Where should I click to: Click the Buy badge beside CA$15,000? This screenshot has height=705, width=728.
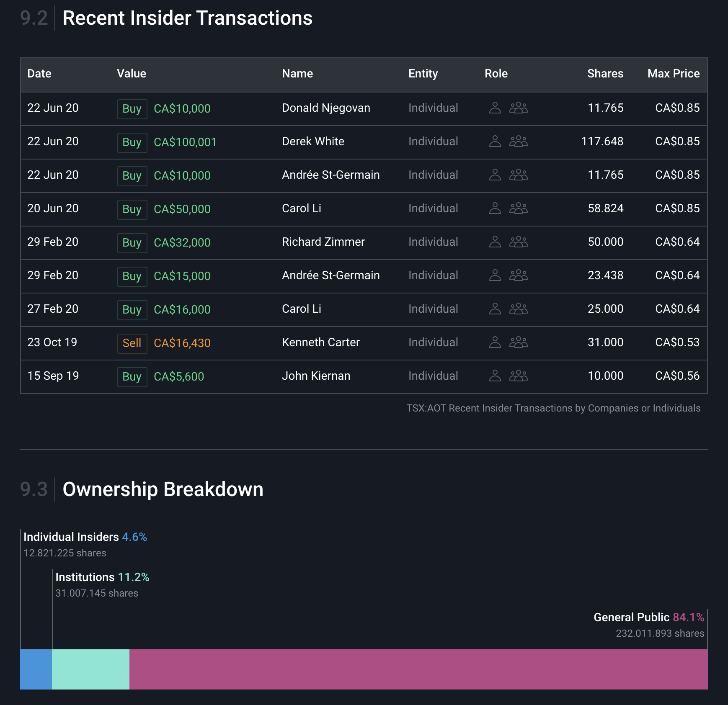click(x=132, y=276)
